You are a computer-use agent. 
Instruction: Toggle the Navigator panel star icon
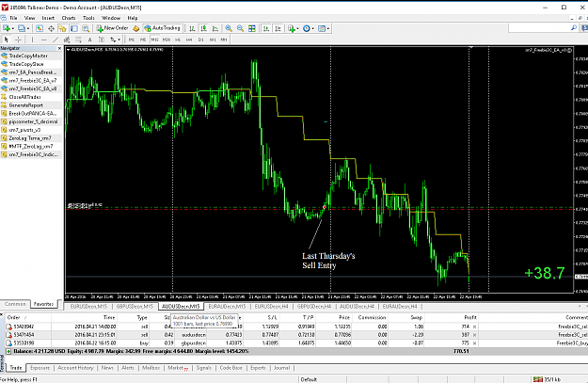62,28
